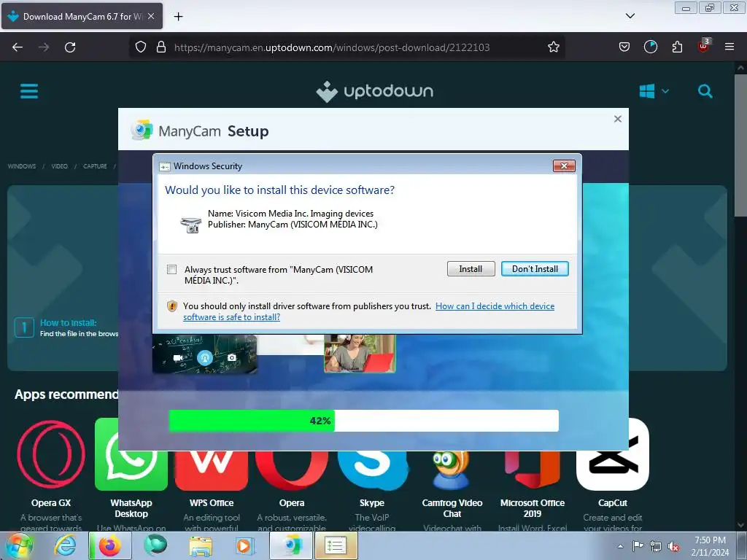The image size is (747, 560).
Task: Click the security shield warning icon
Action: pos(172,306)
